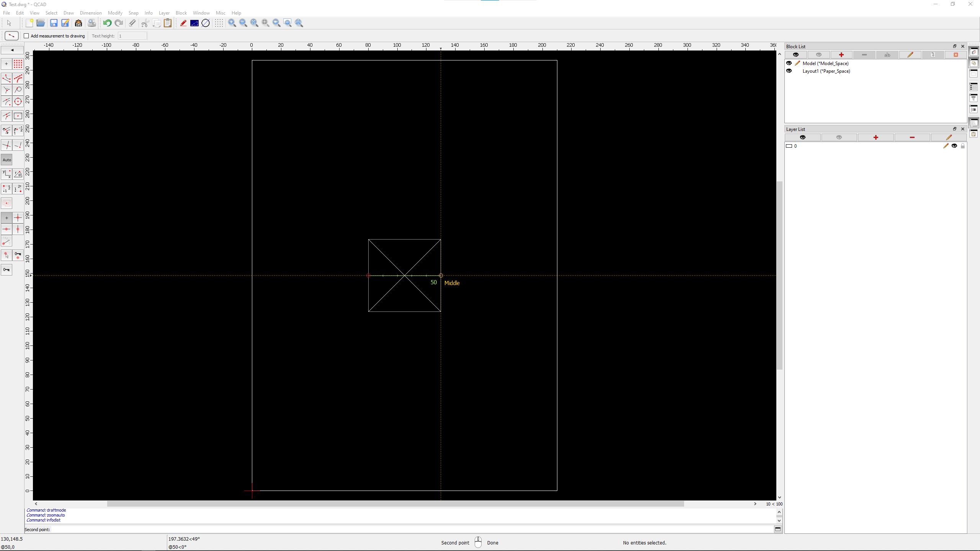Screen dimensions: 980x551
Task: Click the SVG export icon
Action: (x=78, y=23)
